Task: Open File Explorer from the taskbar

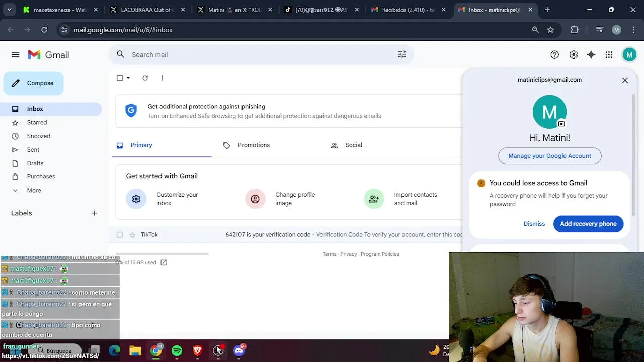Action: pos(135,351)
